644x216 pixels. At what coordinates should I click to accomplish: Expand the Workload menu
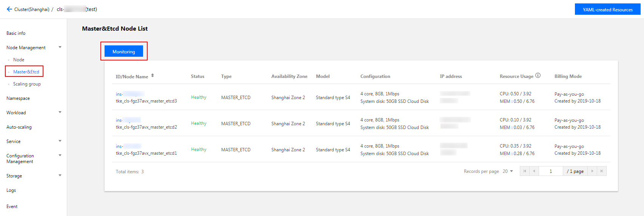tap(60, 112)
